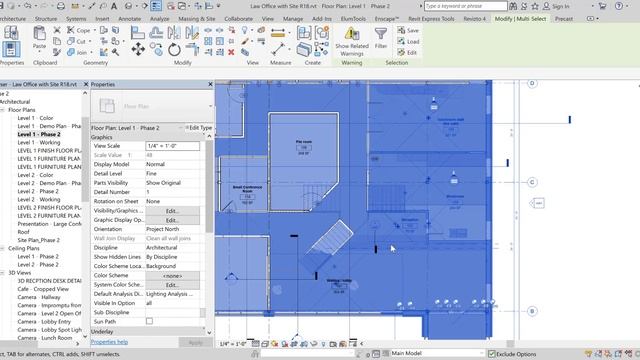This screenshot has height=360, width=640.
Task: Open Level 2 - Phase 2 floor plan
Action: (38, 191)
